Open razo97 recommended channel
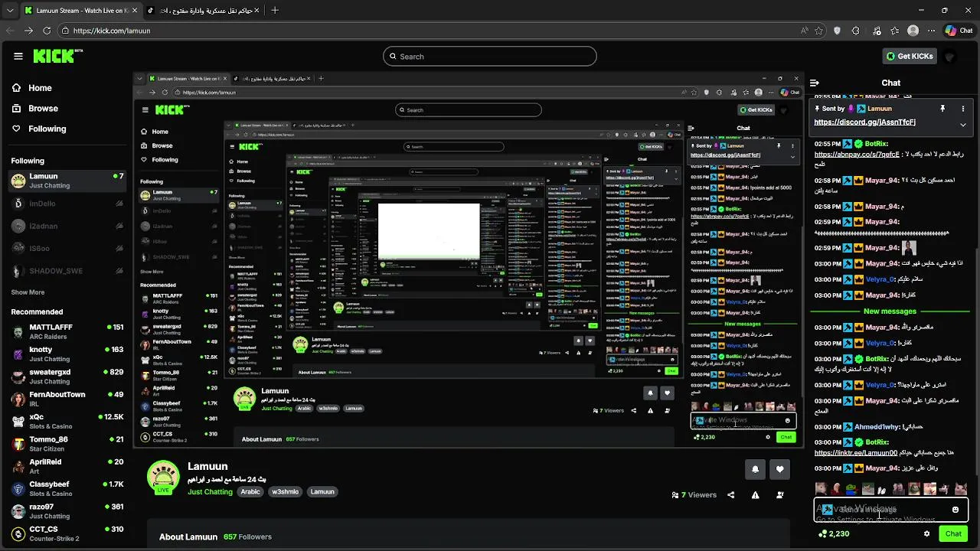980x551 pixels. click(67, 511)
